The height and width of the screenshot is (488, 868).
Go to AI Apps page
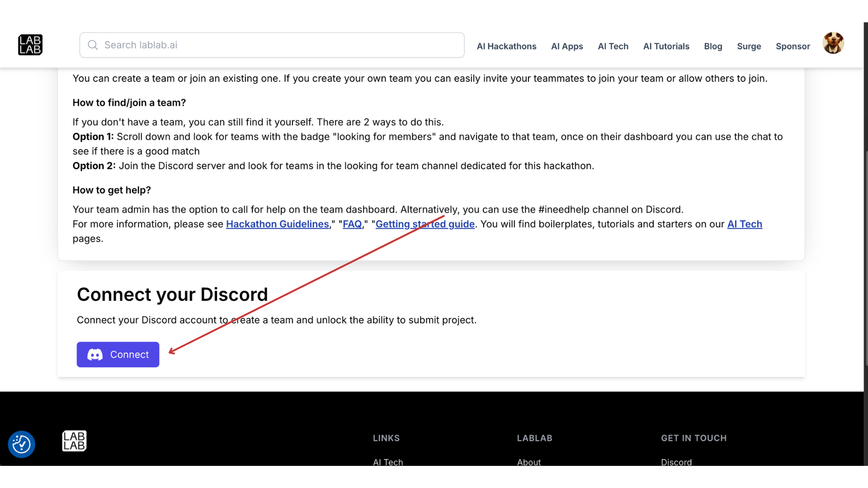coord(567,46)
